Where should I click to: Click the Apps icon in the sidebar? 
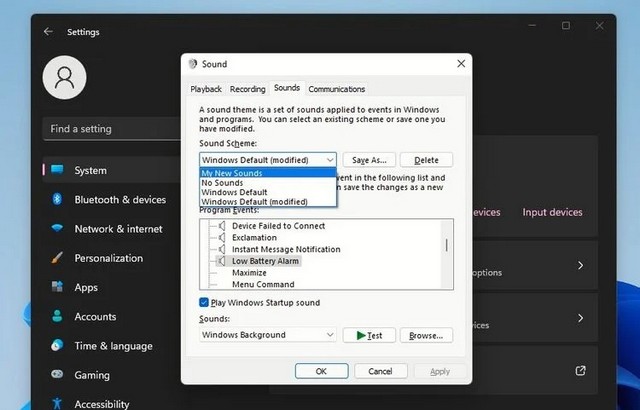(57, 287)
